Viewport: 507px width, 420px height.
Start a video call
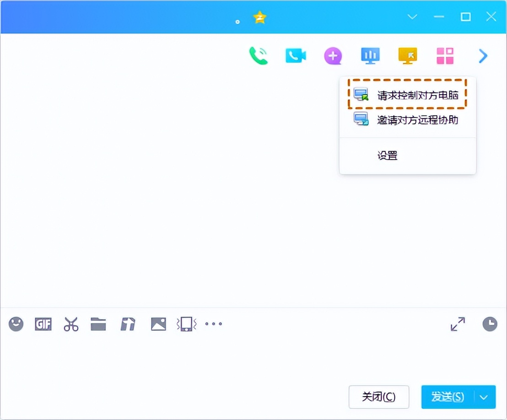296,56
